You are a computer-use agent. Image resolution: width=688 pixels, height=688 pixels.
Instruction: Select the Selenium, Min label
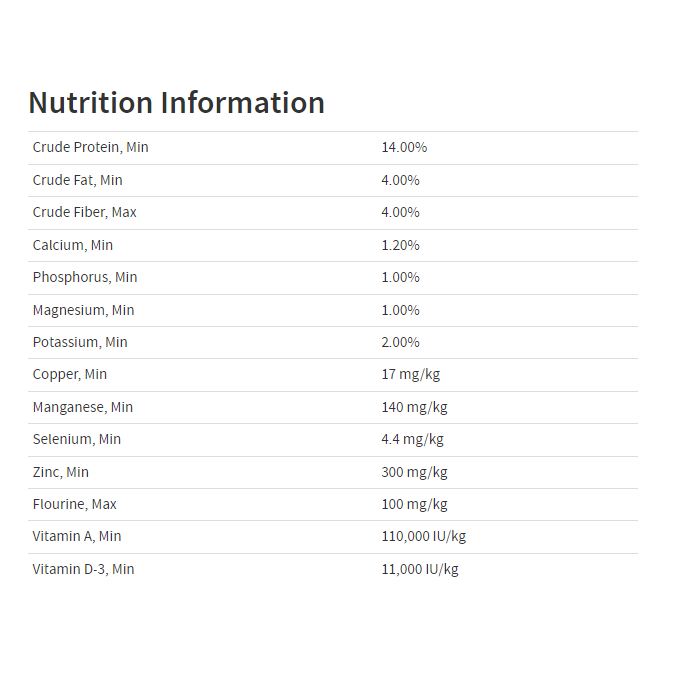[x=77, y=439]
